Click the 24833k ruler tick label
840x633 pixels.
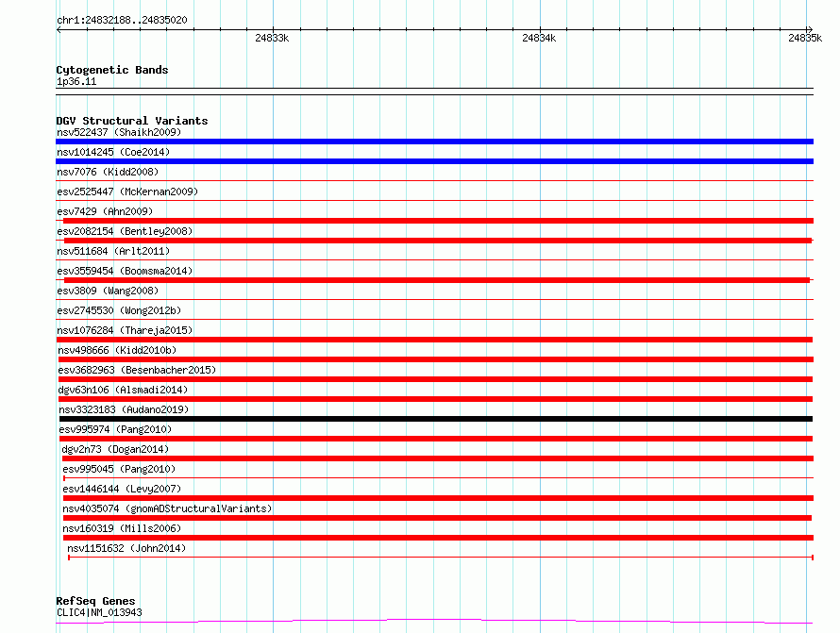pos(272,38)
